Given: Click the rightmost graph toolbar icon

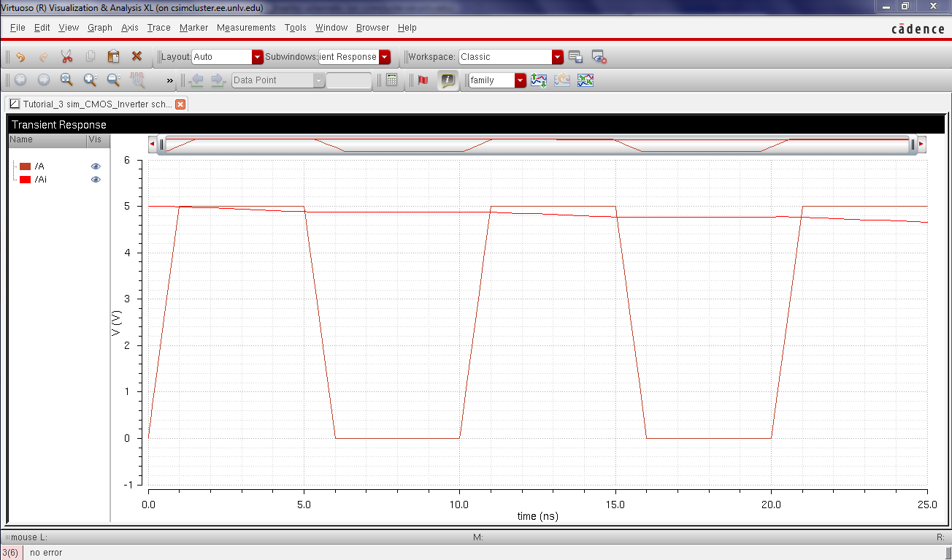Looking at the screenshot, I should click(x=586, y=80).
